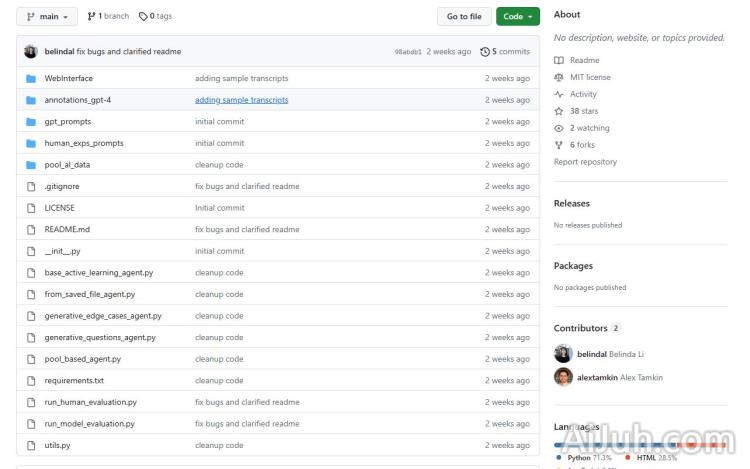Click the history clock icon for commits
The image size is (750, 469).
click(485, 51)
